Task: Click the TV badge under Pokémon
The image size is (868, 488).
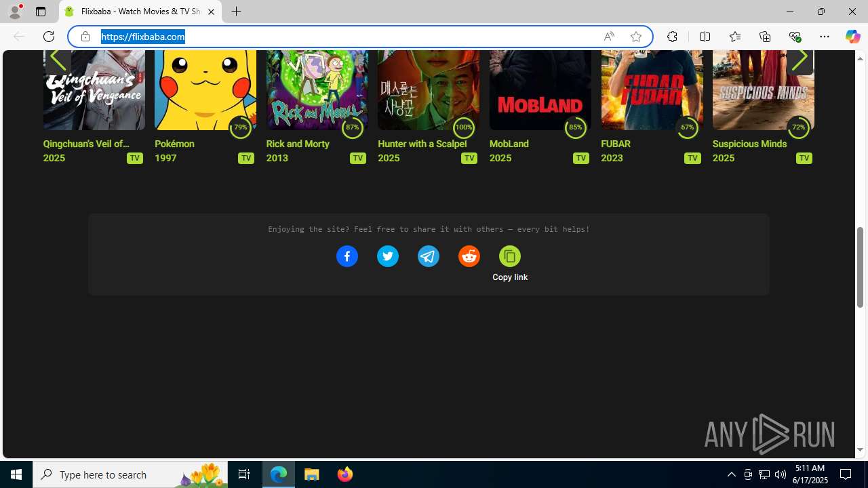Action: (246, 158)
